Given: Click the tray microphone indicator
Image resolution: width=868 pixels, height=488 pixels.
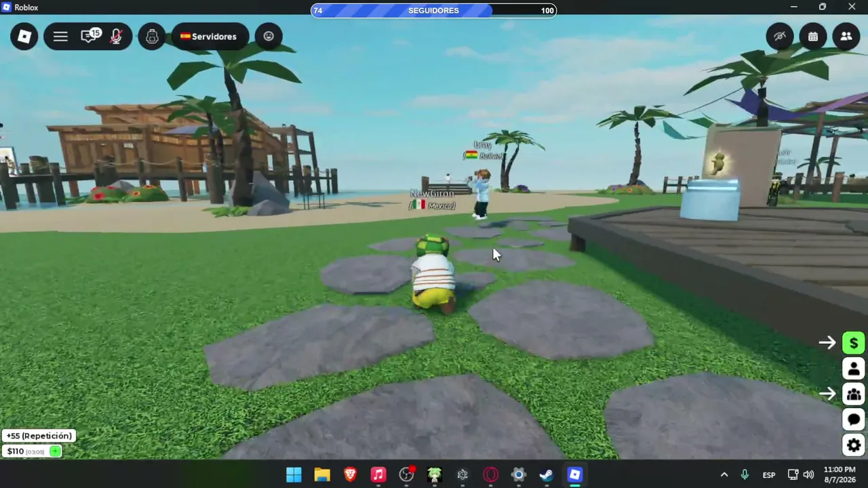Looking at the screenshot, I should coord(745,475).
